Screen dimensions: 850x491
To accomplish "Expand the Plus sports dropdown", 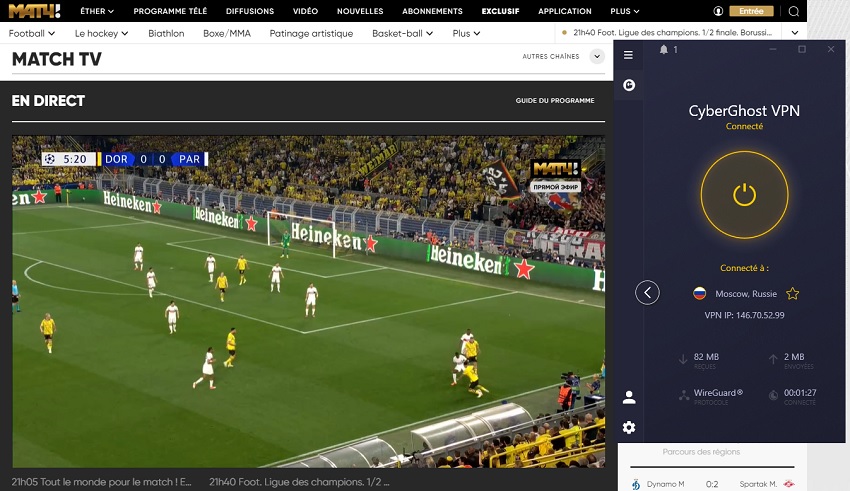I will 466,33.
